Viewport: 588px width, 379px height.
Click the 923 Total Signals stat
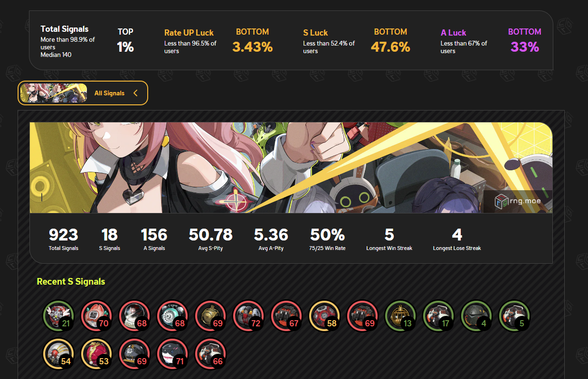pyautogui.click(x=63, y=239)
